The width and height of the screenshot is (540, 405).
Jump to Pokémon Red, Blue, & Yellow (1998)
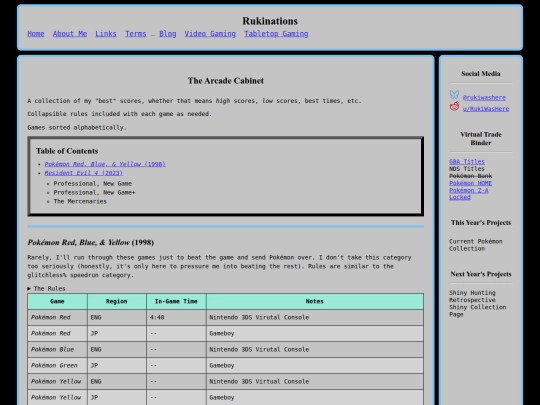(x=105, y=164)
